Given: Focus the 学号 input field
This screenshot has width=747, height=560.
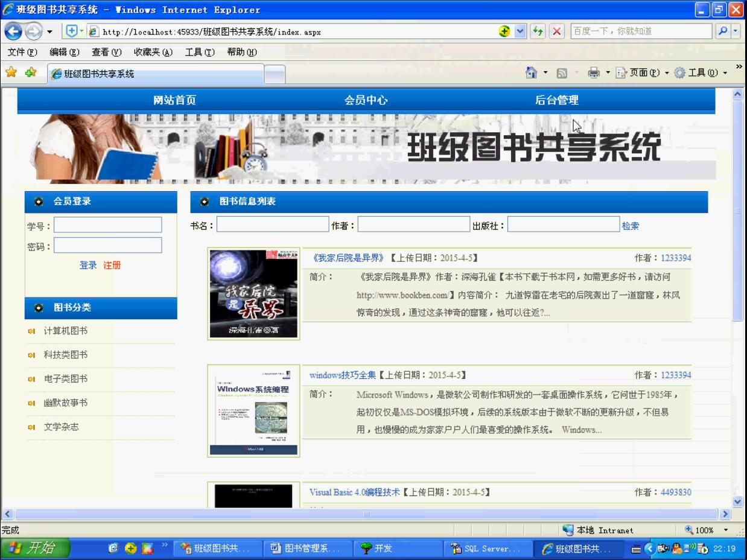Looking at the screenshot, I should click(x=108, y=225).
